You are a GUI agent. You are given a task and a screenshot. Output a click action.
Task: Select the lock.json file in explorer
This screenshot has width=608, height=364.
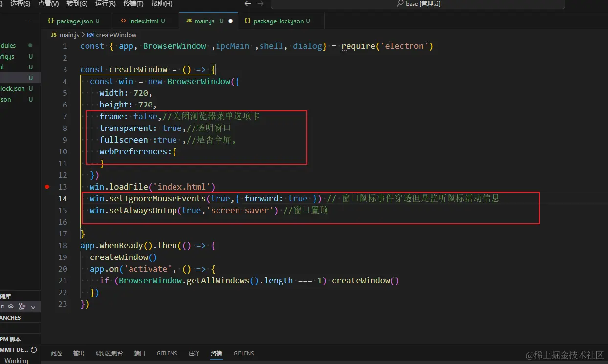(20, 89)
